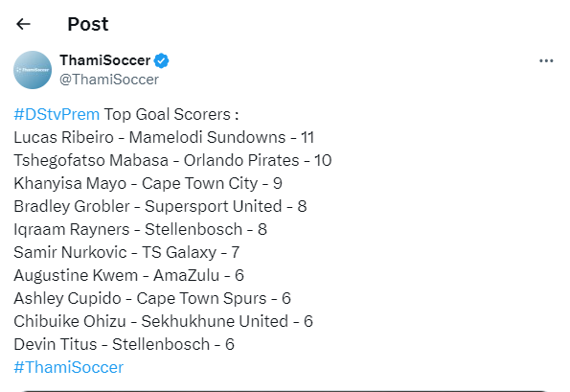Click the Tshegofatso Mabasa Orlando Pirates line
Viewport: 570px width, 392px height.
pyautogui.click(x=172, y=160)
